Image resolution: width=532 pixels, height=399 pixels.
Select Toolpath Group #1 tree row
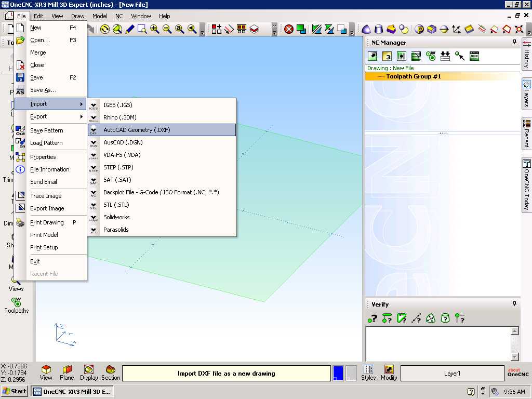[443, 76]
